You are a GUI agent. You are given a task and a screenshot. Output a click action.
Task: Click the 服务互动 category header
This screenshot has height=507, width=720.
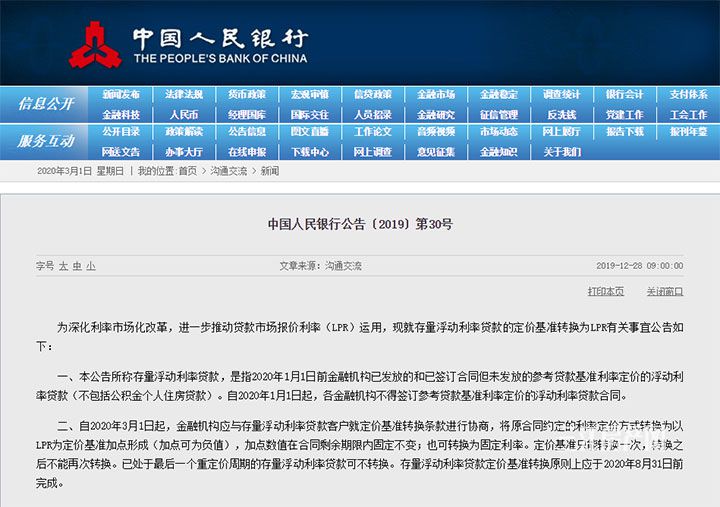tap(46, 141)
